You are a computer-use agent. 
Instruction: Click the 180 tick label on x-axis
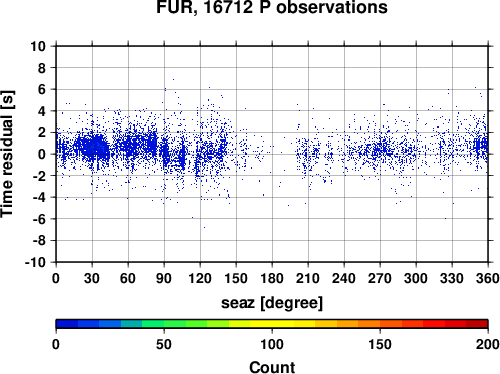[x=272, y=278]
